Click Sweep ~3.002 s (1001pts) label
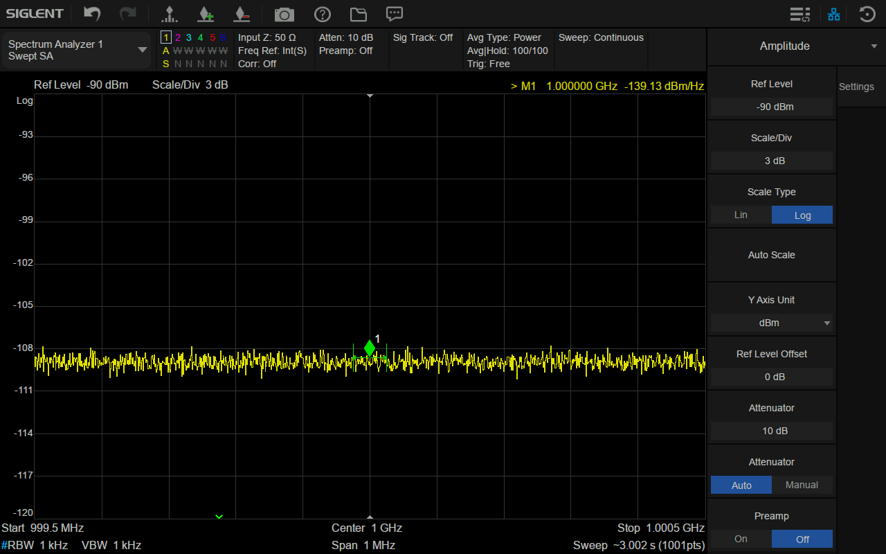This screenshot has height=554, width=886. tap(639, 546)
